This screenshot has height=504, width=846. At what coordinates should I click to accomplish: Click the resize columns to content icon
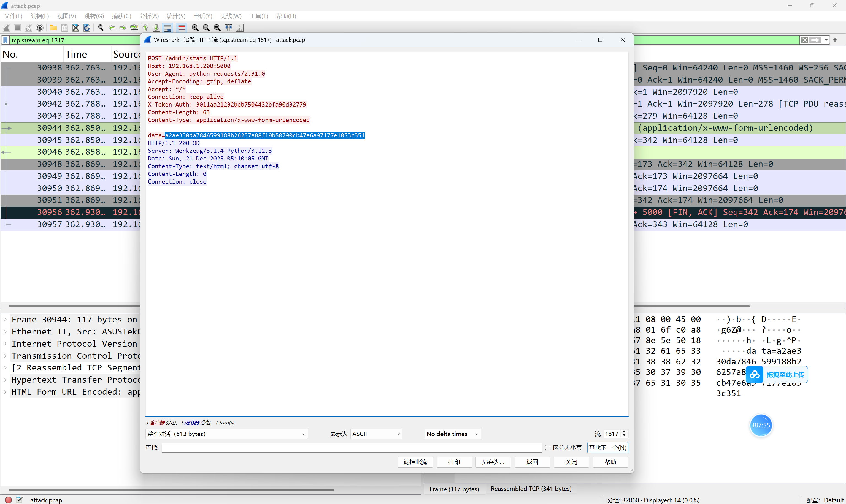(x=229, y=28)
